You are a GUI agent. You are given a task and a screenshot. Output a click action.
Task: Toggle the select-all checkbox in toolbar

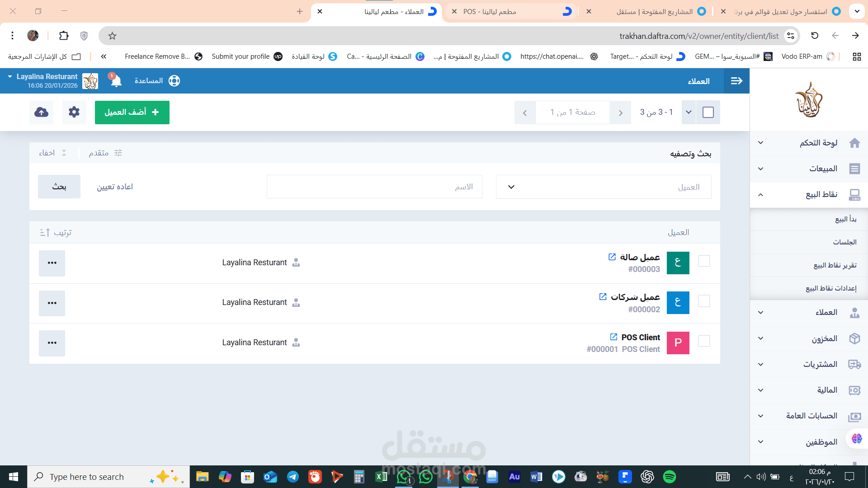tap(708, 113)
